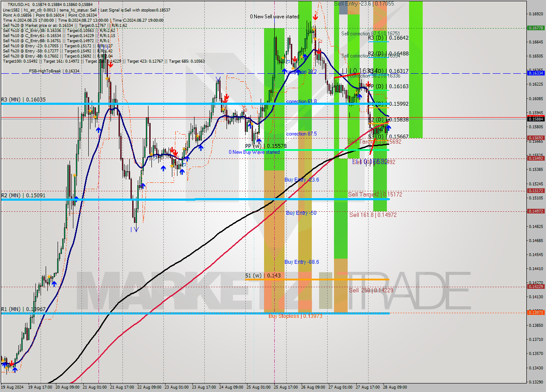This screenshot has height=392, width=546.
Task: Click the PP (D) | 0.16163 label
Action: [x=388, y=86]
